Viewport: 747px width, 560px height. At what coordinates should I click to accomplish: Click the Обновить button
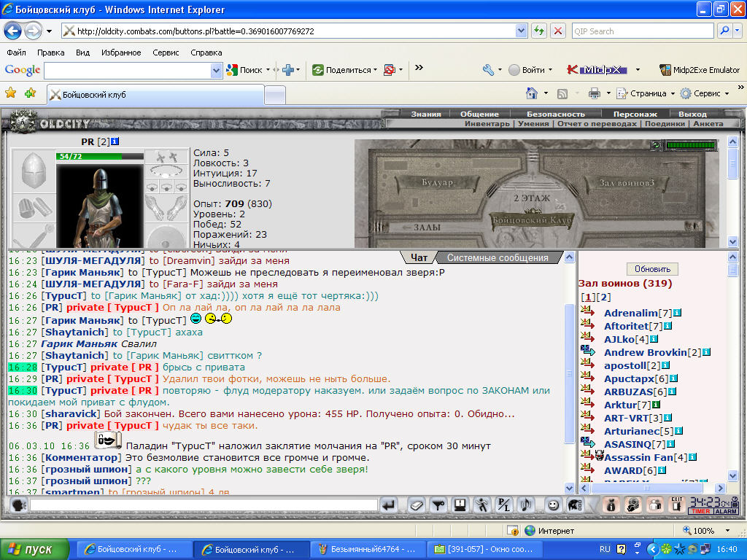[652, 269]
